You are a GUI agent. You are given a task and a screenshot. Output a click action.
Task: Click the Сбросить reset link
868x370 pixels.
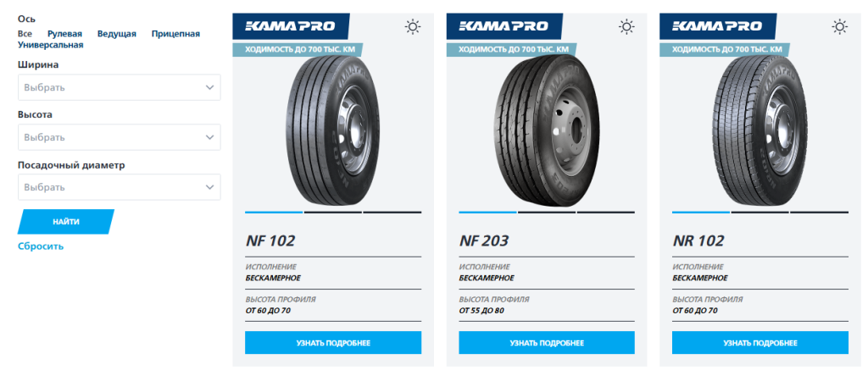coord(41,246)
